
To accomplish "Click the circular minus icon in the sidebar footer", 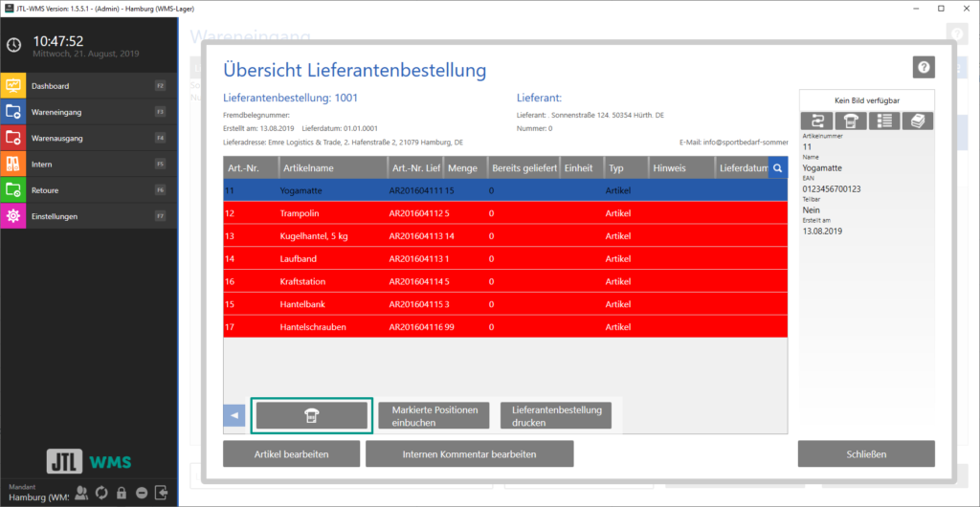I will [141, 493].
